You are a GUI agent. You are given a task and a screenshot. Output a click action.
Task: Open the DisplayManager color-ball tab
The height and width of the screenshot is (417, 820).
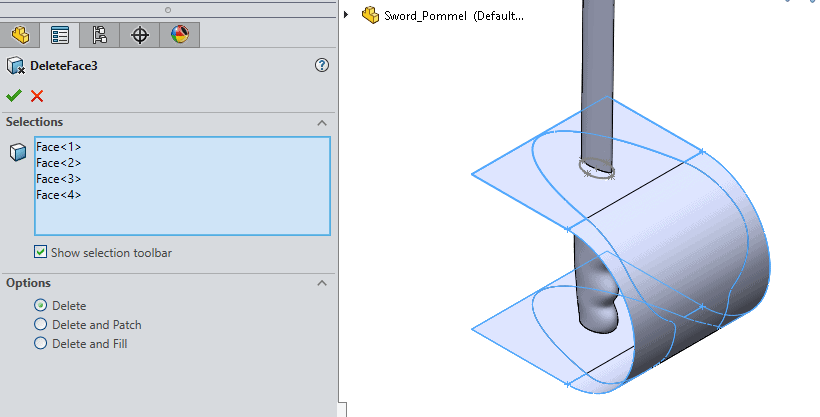pyautogui.click(x=180, y=35)
